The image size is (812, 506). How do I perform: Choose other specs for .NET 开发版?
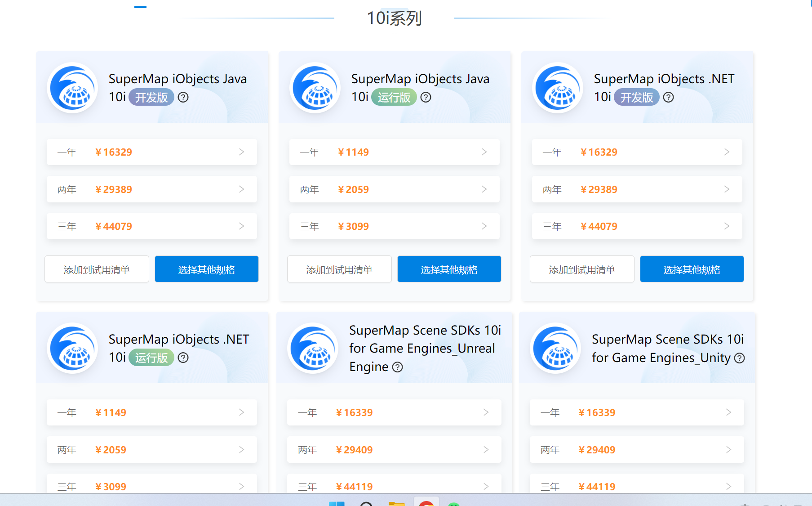[x=692, y=269]
